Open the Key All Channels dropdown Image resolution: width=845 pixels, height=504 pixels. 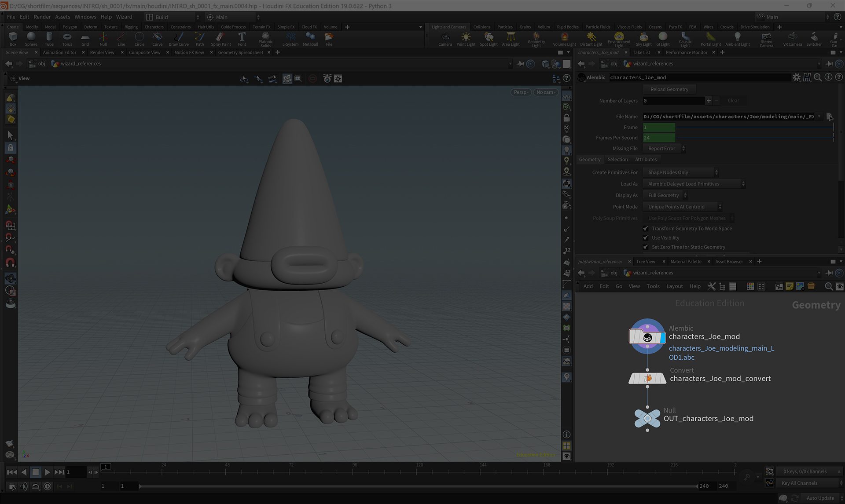(x=810, y=483)
